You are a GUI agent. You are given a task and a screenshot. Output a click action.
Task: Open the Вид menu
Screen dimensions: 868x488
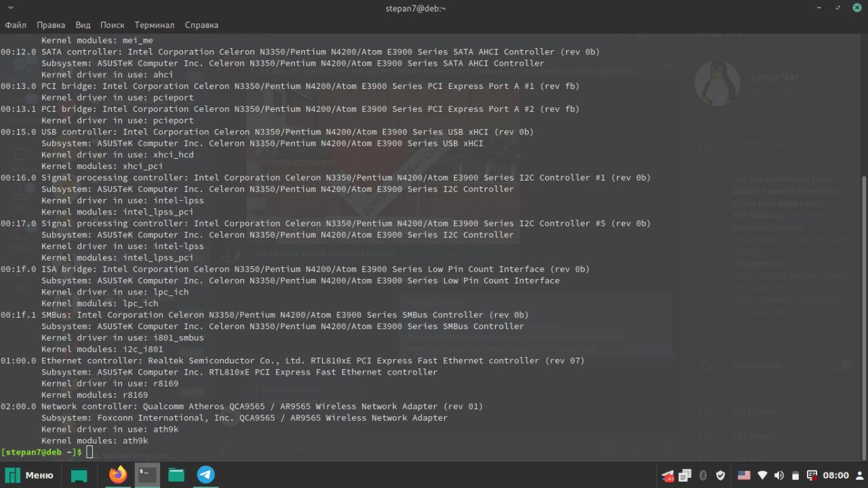tap(83, 25)
